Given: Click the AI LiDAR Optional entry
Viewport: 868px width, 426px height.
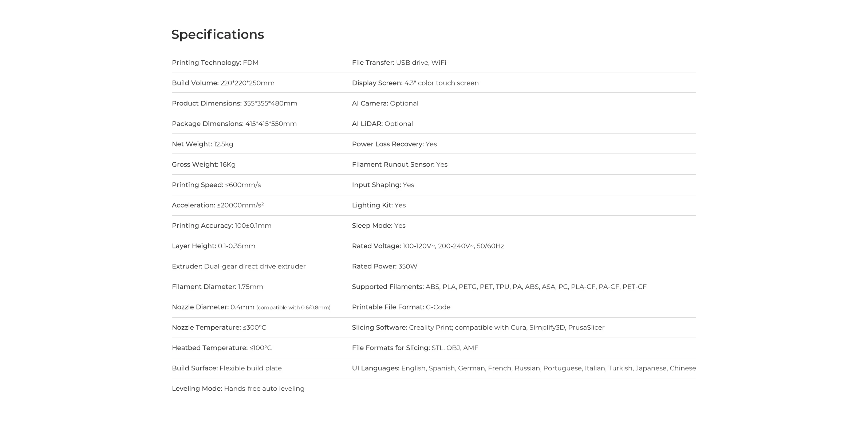Looking at the screenshot, I should (x=382, y=124).
